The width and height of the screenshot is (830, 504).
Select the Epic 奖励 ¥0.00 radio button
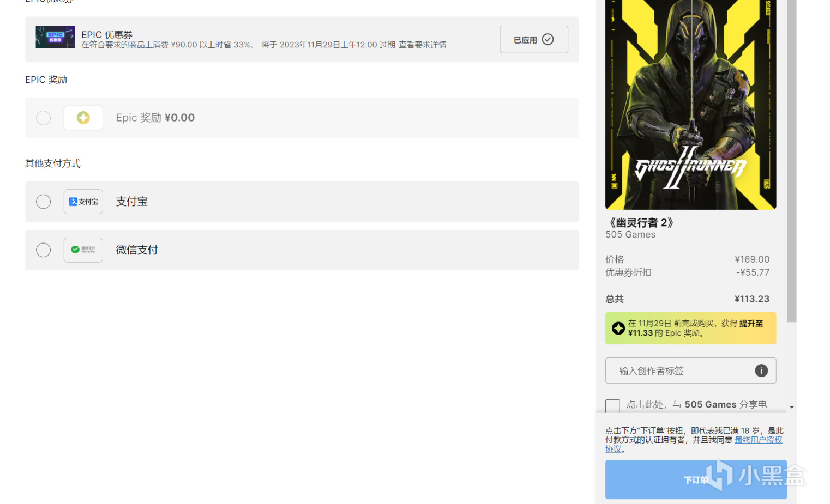(x=44, y=118)
